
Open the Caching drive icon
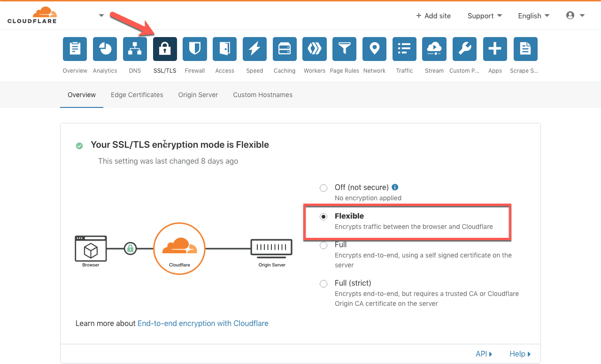(x=285, y=49)
